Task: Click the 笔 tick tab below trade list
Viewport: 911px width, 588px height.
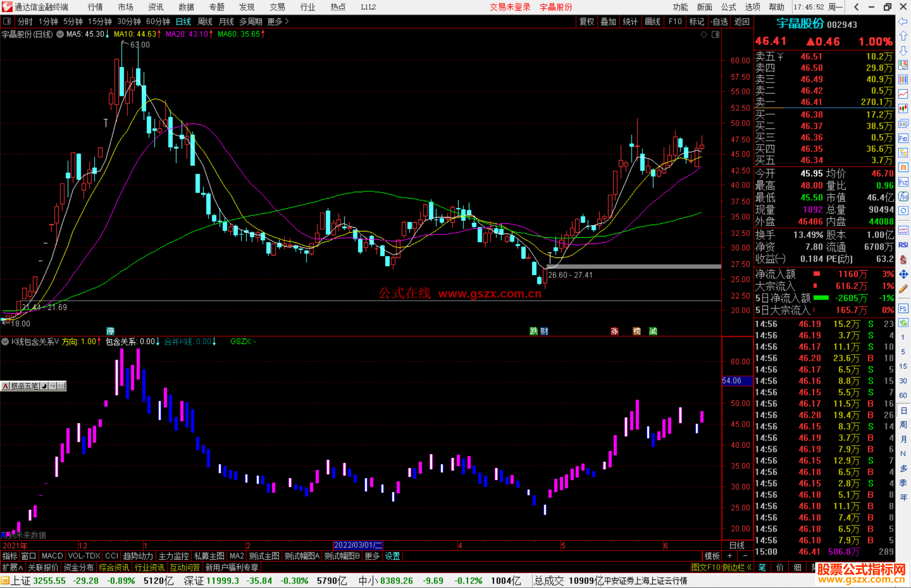Action: point(762,567)
